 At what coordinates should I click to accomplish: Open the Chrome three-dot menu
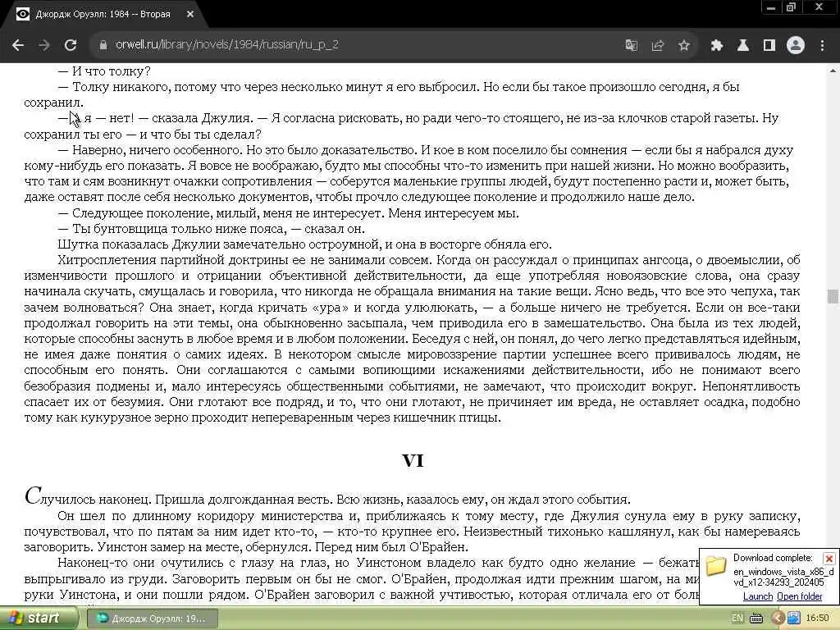822,46
